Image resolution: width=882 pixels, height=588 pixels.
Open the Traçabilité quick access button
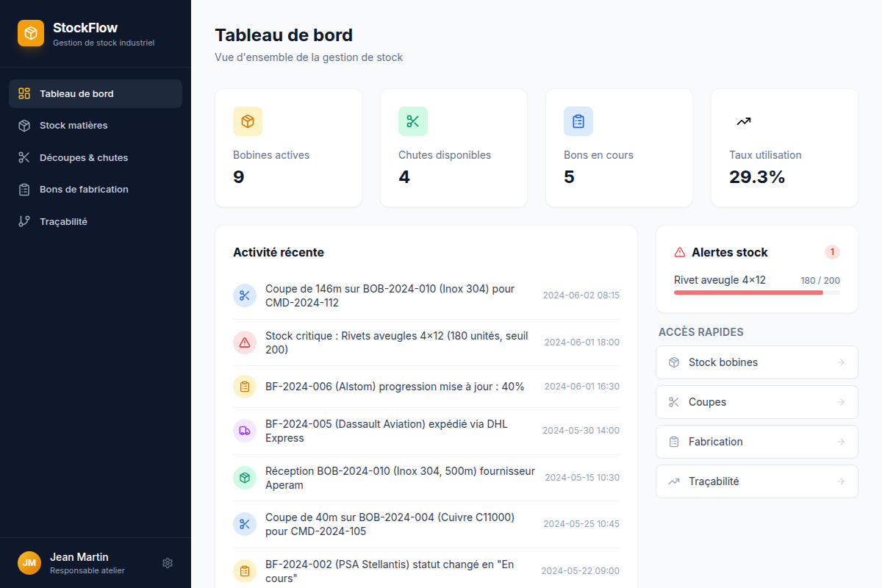point(757,481)
